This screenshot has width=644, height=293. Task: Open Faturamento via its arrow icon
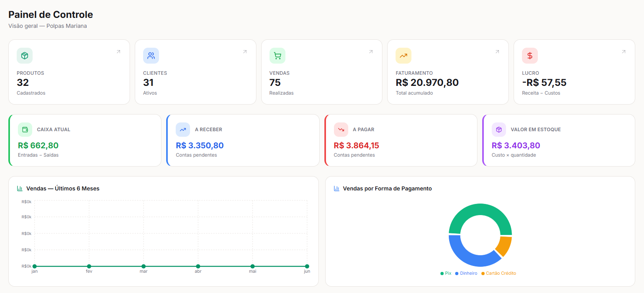click(497, 52)
